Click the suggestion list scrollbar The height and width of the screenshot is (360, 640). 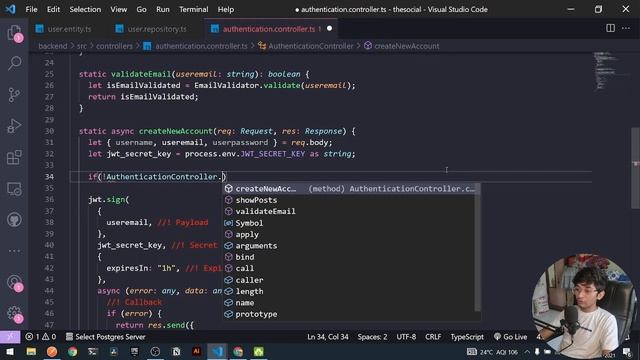point(478,247)
